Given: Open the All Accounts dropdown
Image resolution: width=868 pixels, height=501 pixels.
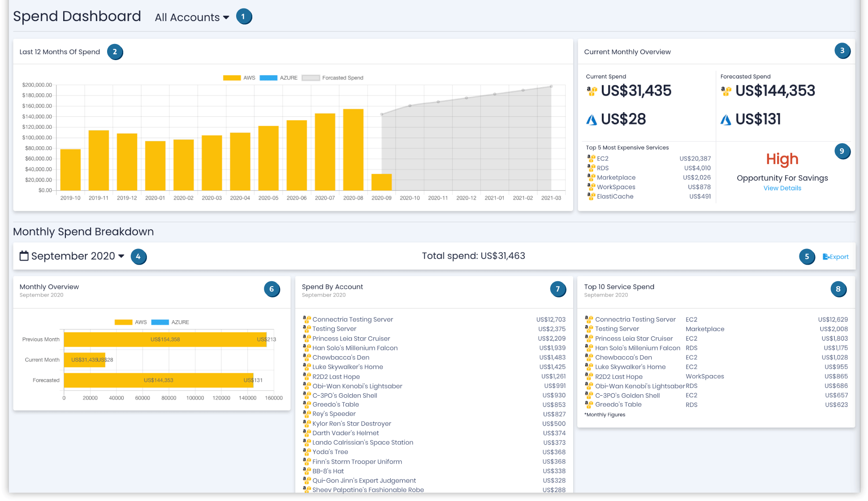Looking at the screenshot, I should 192,17.
